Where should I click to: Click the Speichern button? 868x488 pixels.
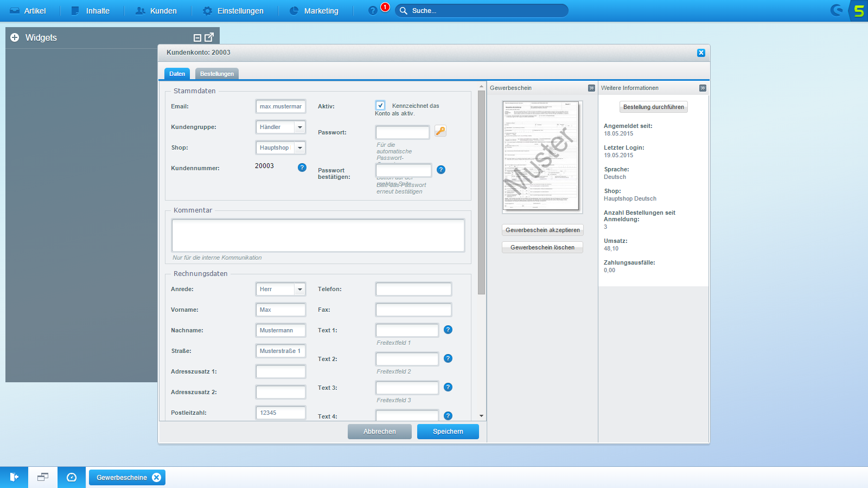[448, 432]
